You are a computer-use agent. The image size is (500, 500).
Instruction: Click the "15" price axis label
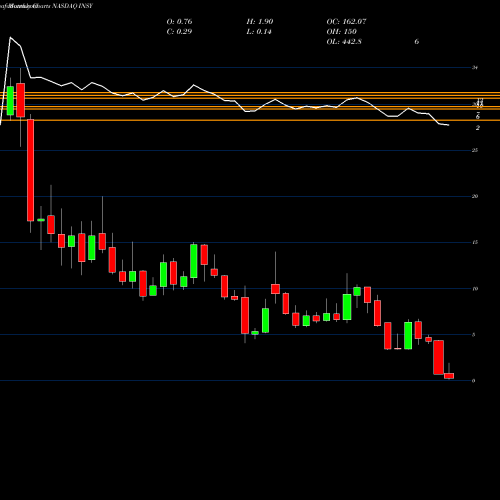(x=475, y=242)
